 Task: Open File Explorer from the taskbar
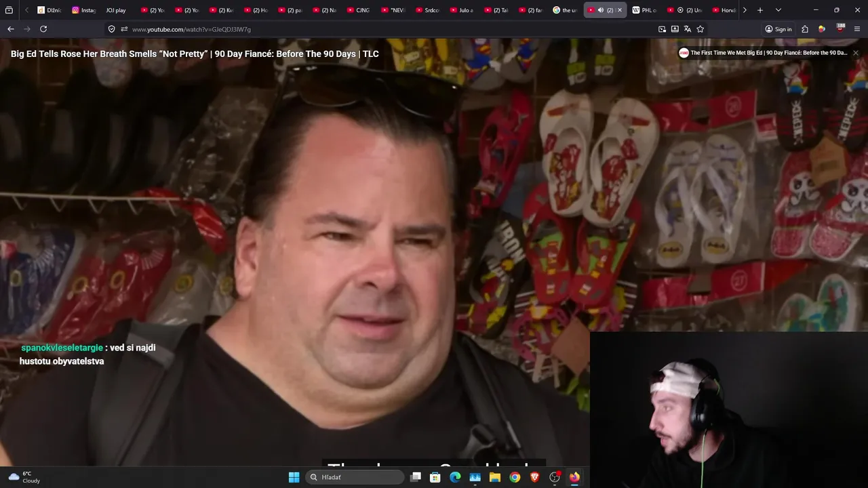coord(495,477)
